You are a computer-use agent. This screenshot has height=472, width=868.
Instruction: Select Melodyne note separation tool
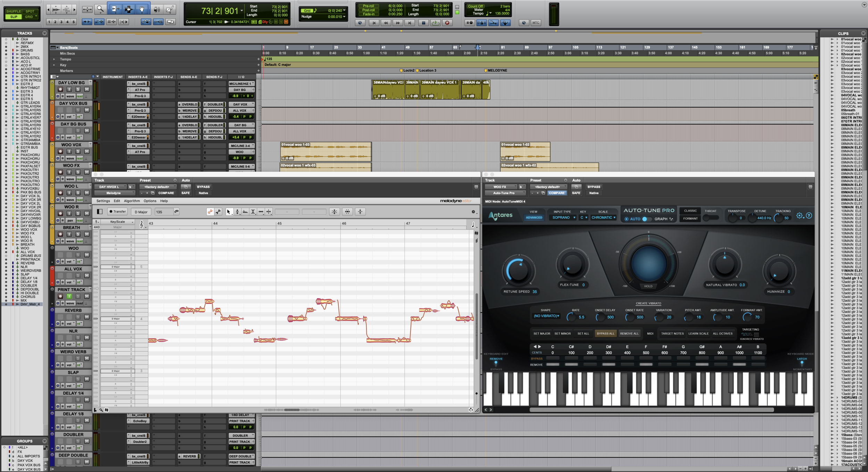coord(269,212)
